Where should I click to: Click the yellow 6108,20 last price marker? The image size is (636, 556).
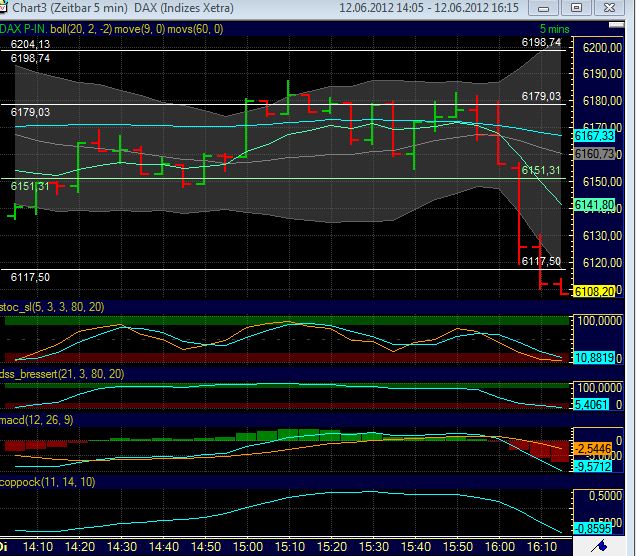(595, 291)
